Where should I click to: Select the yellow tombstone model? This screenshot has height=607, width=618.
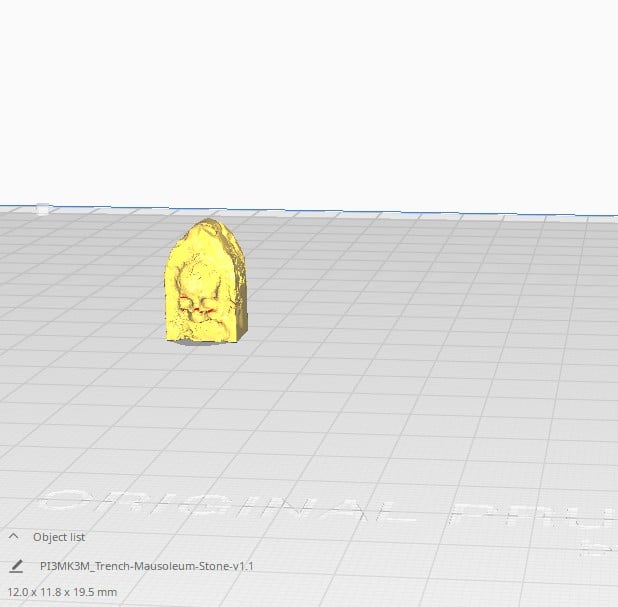point(206,280)
